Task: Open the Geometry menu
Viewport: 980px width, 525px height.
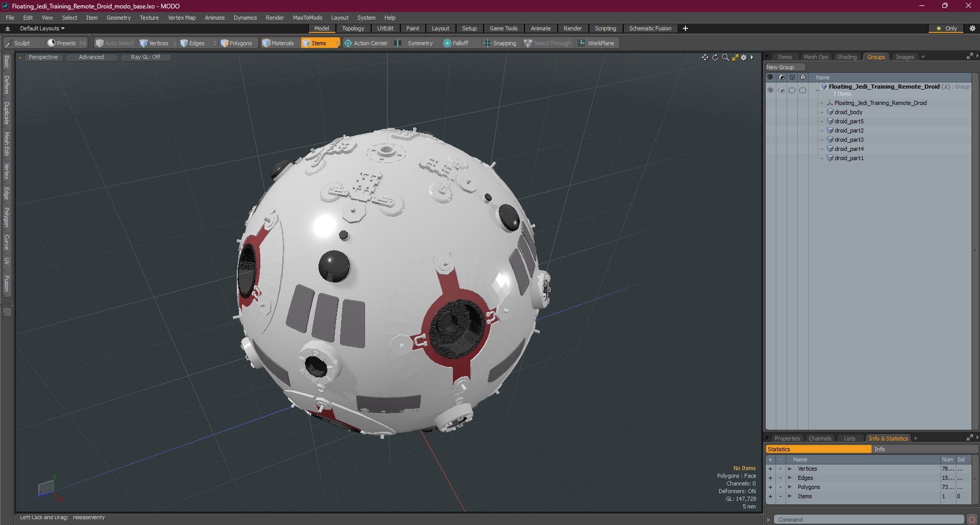Action: [x=118, y=18]
